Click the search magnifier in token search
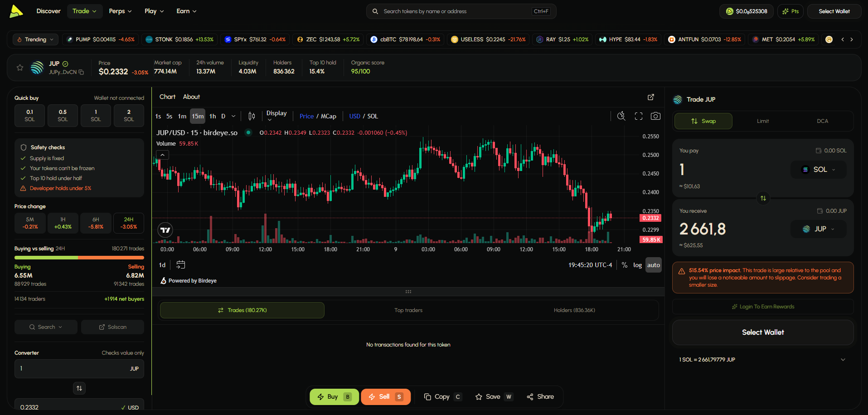Screen dimensions: 868x415 tap(375, 11)
